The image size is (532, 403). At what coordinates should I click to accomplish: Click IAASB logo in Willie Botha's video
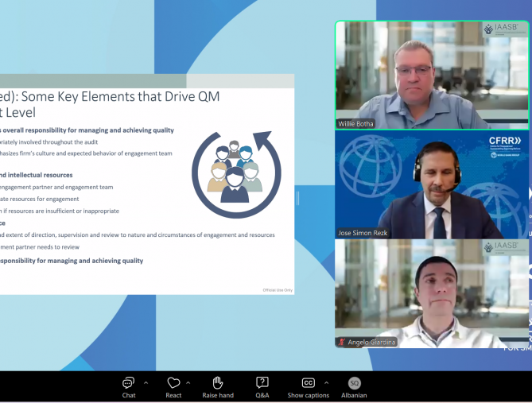pyautogui.click(x=501, y=29)
